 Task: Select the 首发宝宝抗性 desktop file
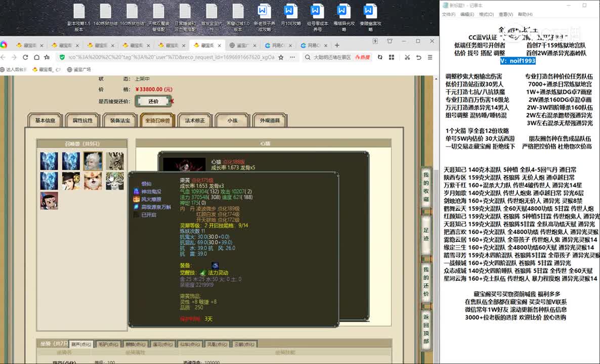click(211, 17)
